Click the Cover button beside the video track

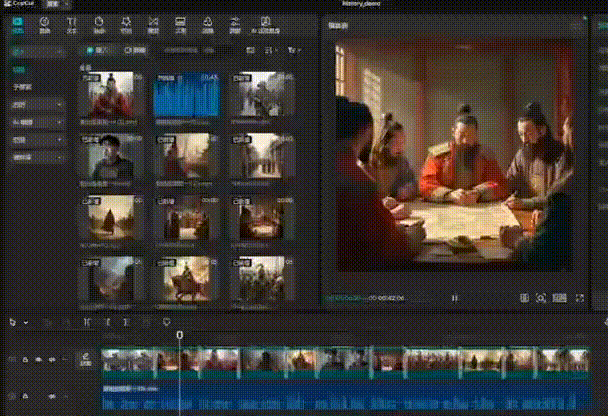click(x=86, y=359)
